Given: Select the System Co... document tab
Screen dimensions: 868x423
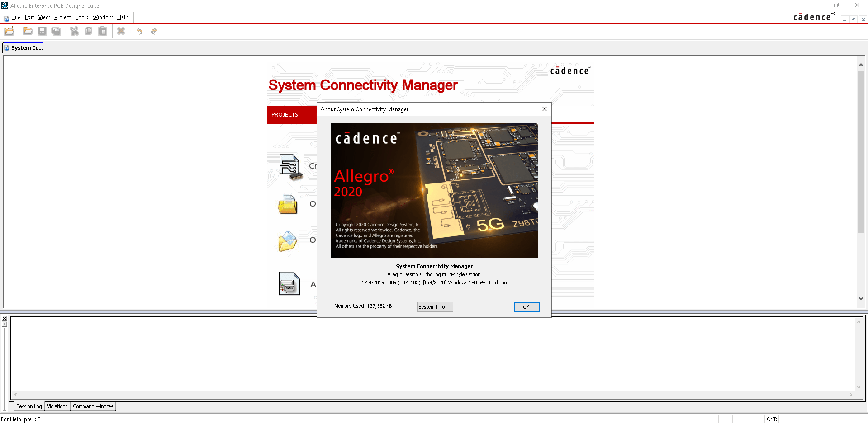Looking at the screenshot, I should [24, 48].
